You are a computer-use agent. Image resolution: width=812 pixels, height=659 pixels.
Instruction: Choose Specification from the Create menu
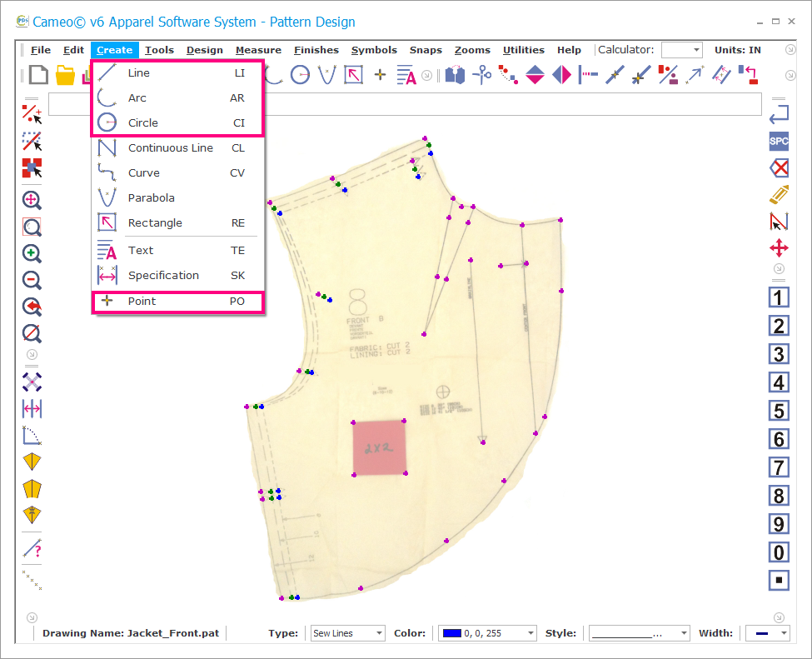pos(177,276)
